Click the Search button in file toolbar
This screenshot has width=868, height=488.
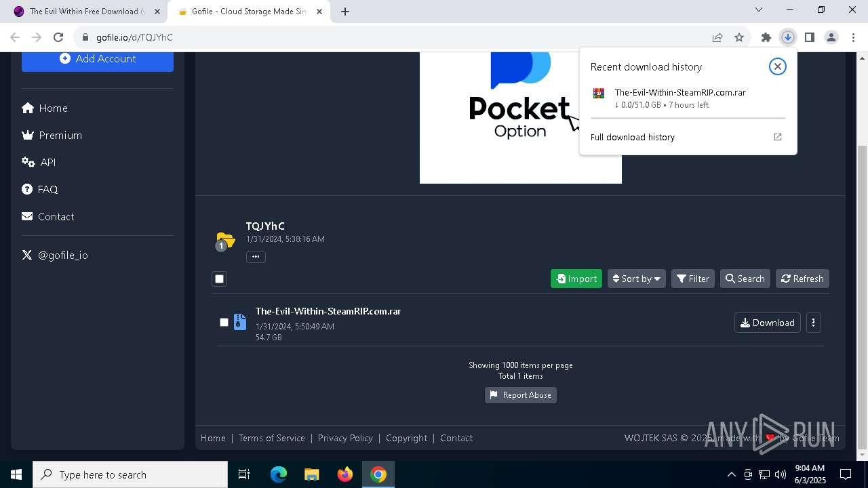click(745, 279)
